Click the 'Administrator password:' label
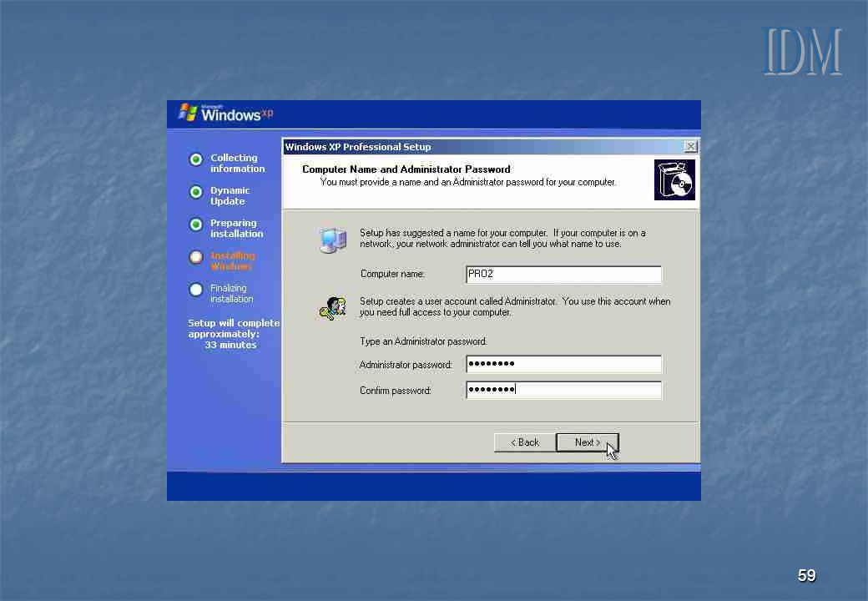 click(406, 365)
